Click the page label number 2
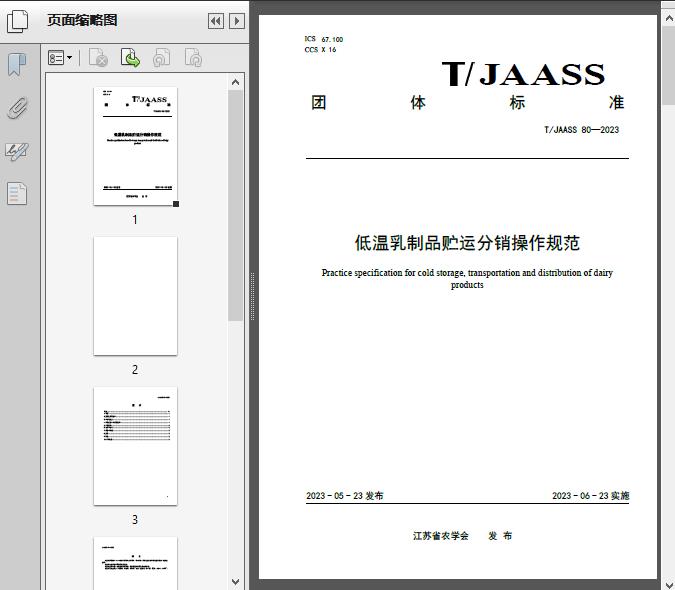This screenshot has width=675, height=590. pyautogui.click(x=135, y=370)
